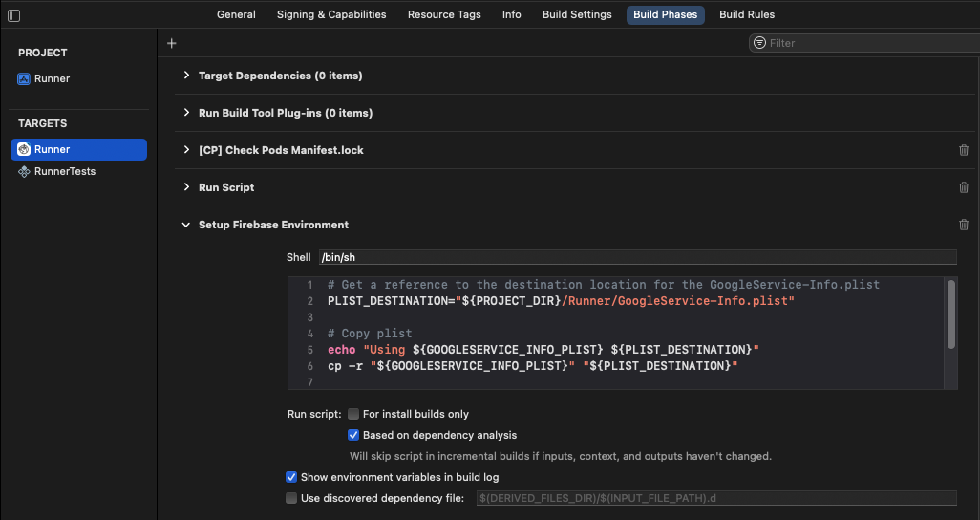The width and height of the screenshot is (980, 520).
Task: Click the plus icon to add build phase
Action: [172, 43]
